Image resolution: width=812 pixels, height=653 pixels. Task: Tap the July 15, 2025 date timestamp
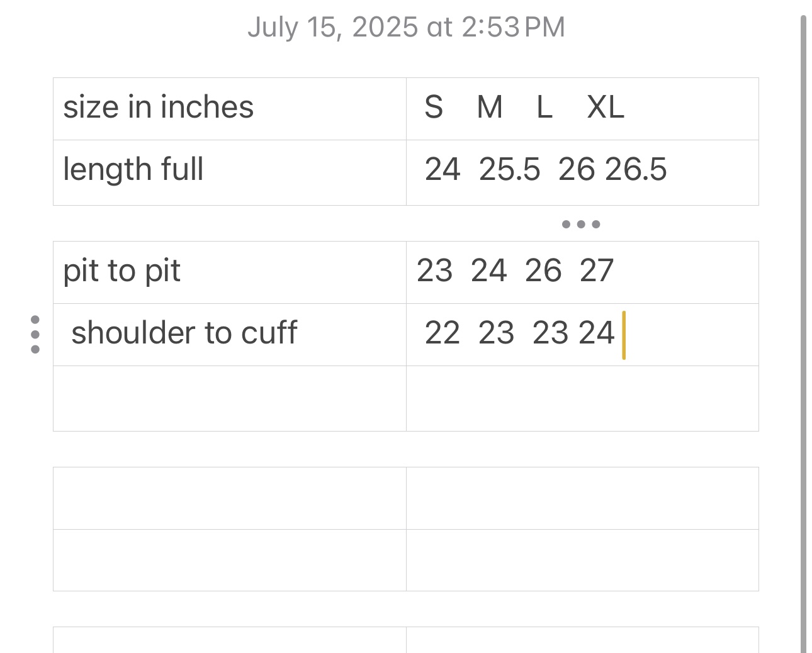coord(406,27)
